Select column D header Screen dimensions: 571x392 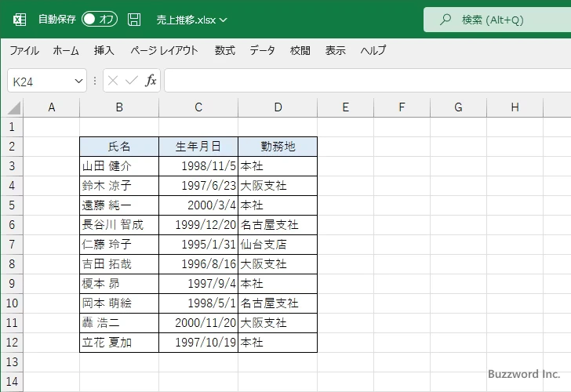(278, 107)
